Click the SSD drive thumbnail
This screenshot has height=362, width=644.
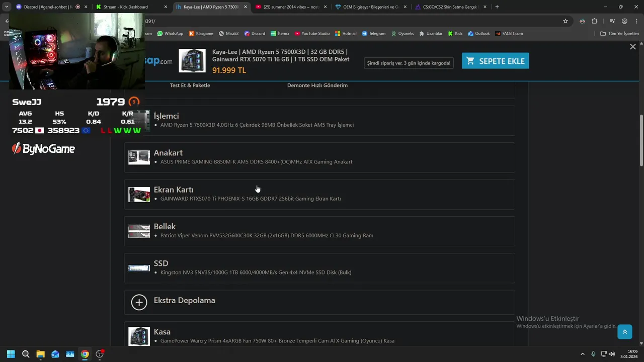[139, 268]
